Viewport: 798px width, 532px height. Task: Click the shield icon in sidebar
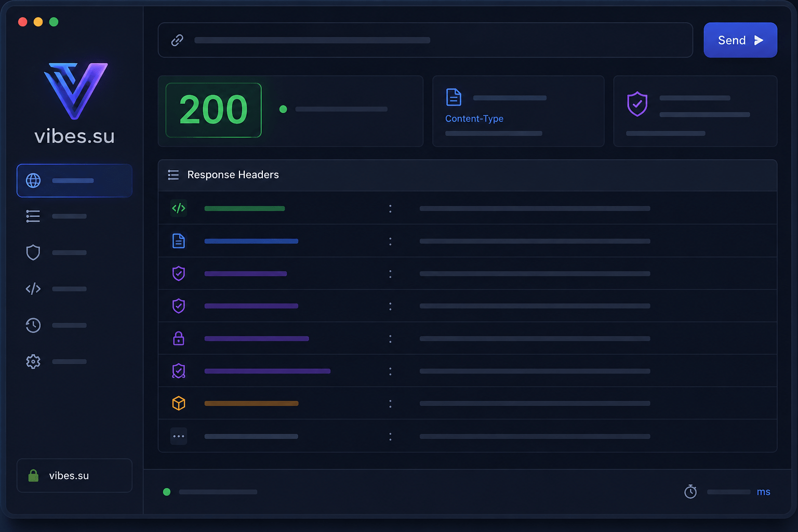click(33, 252)
